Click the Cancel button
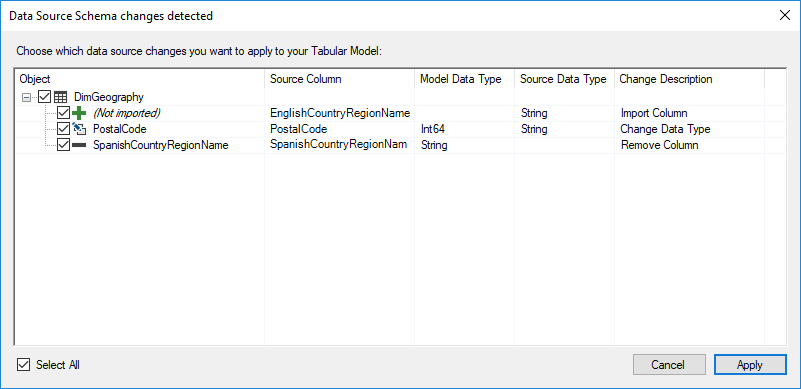The image size is (801, 389). point(669,365)
